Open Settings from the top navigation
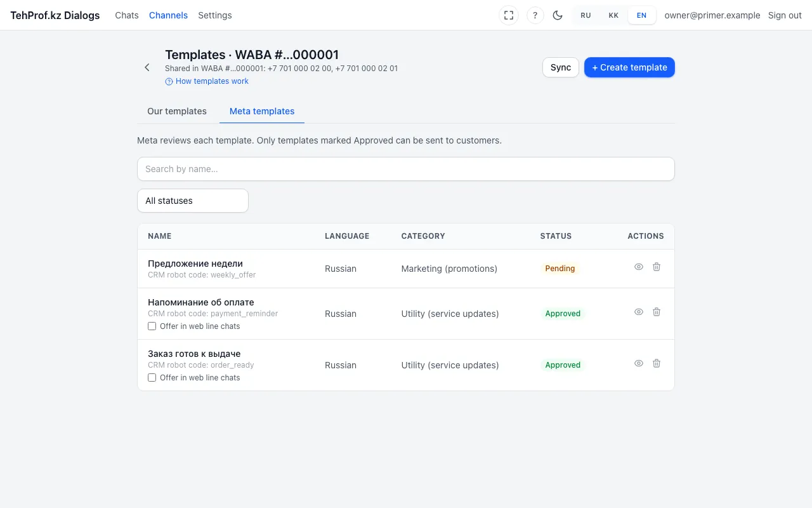Image resolution: width=812 pixels, height=508 pixels. coord(215,15)
